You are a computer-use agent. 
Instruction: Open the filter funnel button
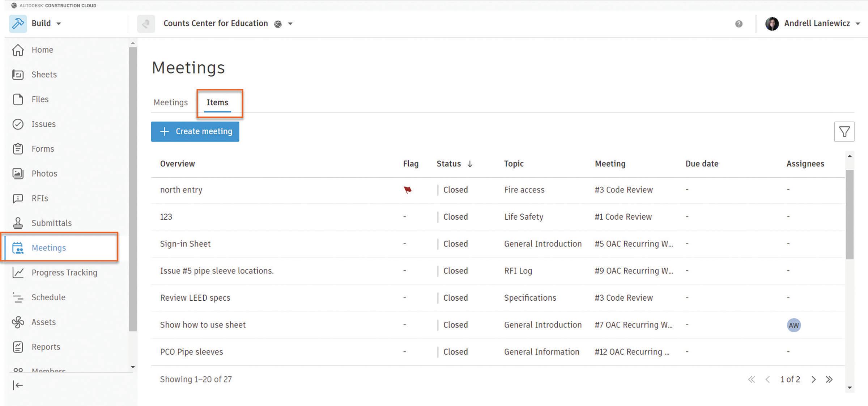pyautogui.click(x=844, y=132)
